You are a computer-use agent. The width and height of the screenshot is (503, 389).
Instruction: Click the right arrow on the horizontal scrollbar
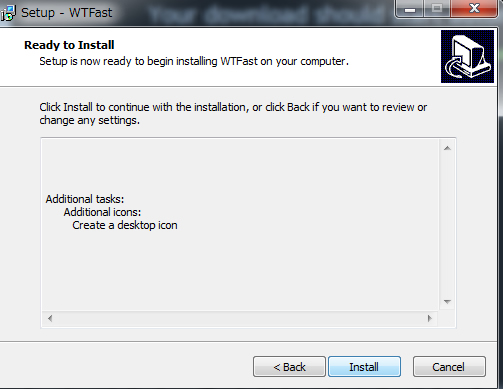(430, 318)
